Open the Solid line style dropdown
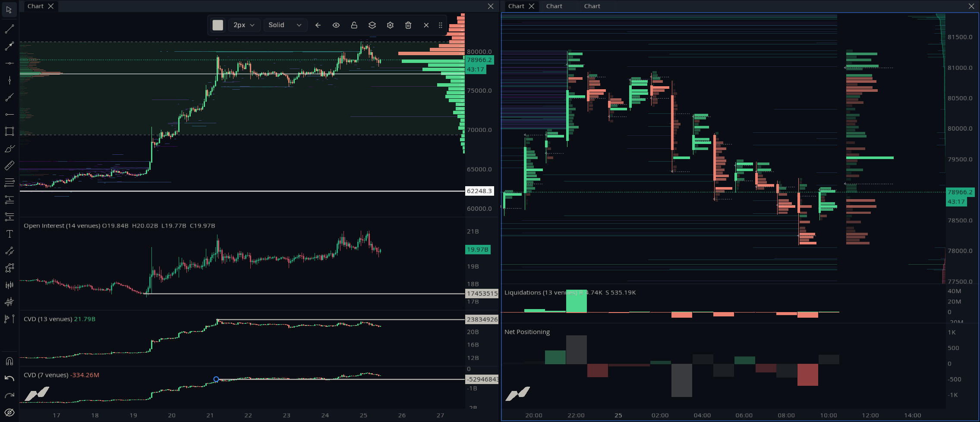The width and height of the screenshot is (980, 422). point(285,25)
